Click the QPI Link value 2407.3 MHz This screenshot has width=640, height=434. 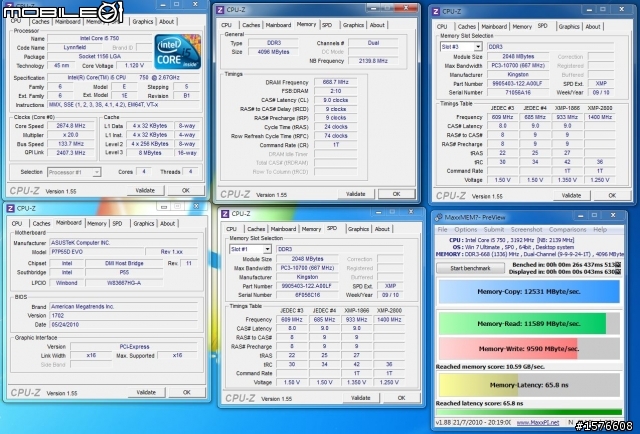pyautogui.click(x=71, y=153)
